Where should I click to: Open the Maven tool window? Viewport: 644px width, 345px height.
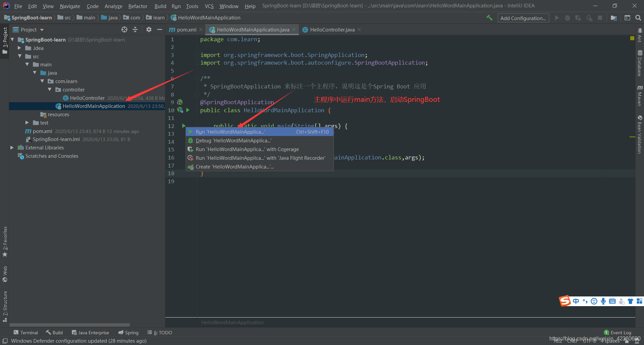[x=640, y=95]
